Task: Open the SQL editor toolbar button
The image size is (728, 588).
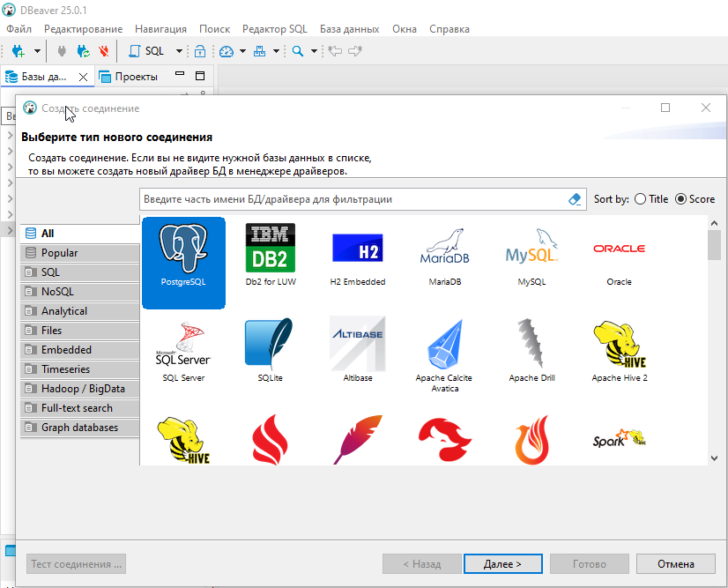Action: pyautogui.click(x=146, y=51)
